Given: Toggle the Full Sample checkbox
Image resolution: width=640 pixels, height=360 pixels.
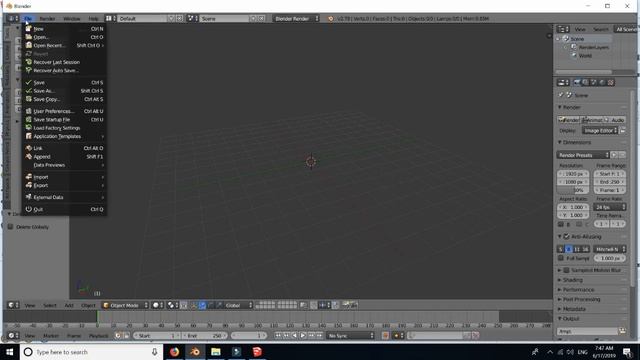Looking at the screenshot, I should coord(561,258).
